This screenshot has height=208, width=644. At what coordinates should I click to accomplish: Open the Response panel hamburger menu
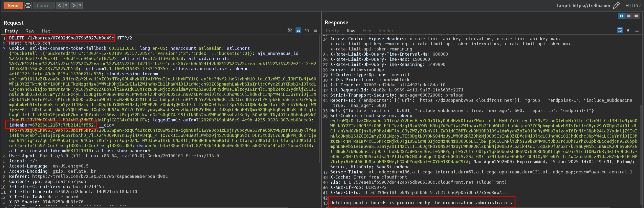(x=637, y=30)
